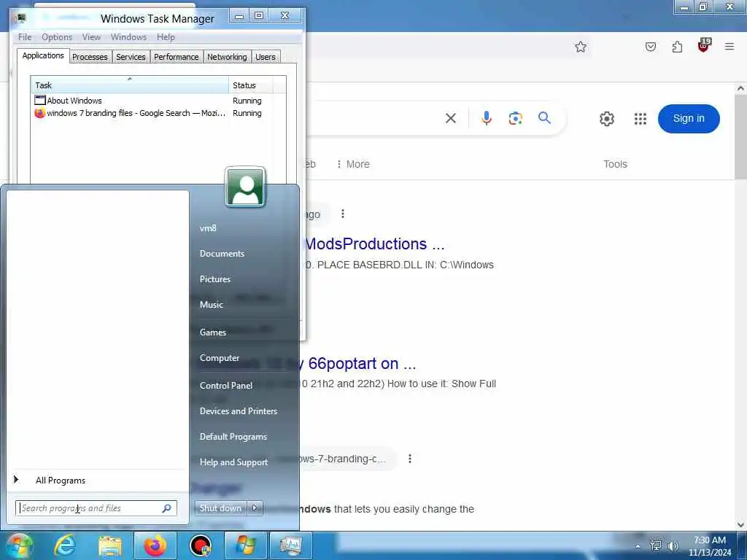Open Google search Tools

point(615,164)
